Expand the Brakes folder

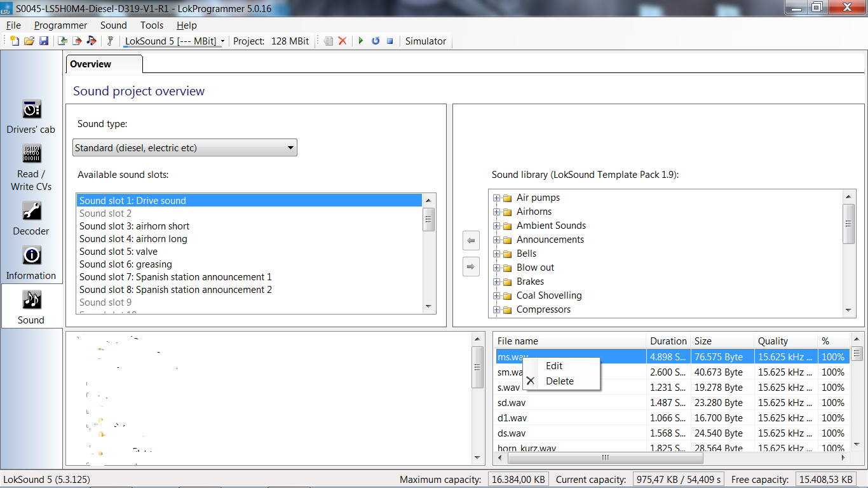tap(496, 281)
